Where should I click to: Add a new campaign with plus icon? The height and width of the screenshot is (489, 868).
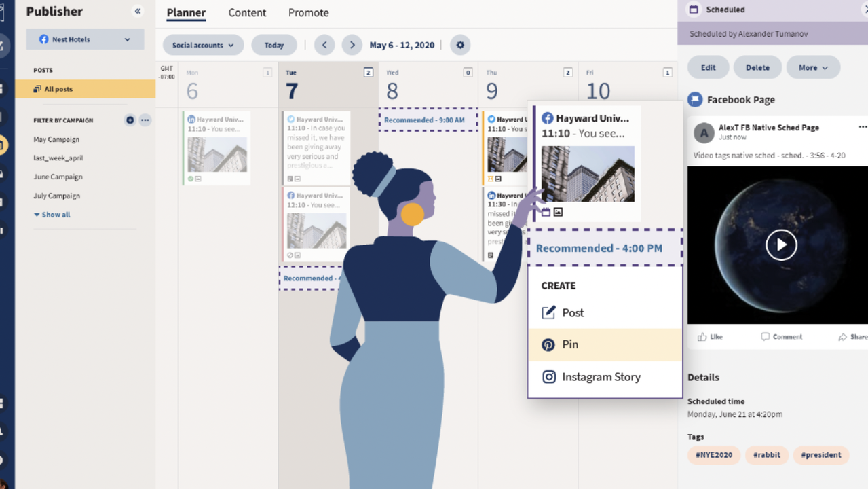tap(130, 120)
